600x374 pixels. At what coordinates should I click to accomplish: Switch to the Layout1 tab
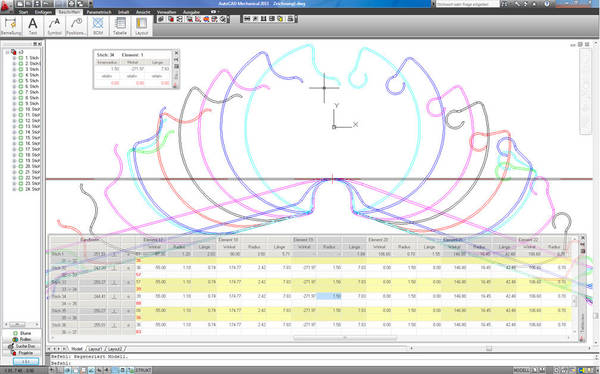click(95, 349)
